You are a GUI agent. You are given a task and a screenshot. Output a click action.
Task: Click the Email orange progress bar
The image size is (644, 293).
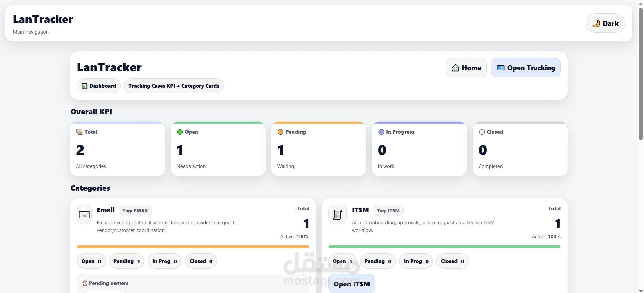click(x=193, y=247)
